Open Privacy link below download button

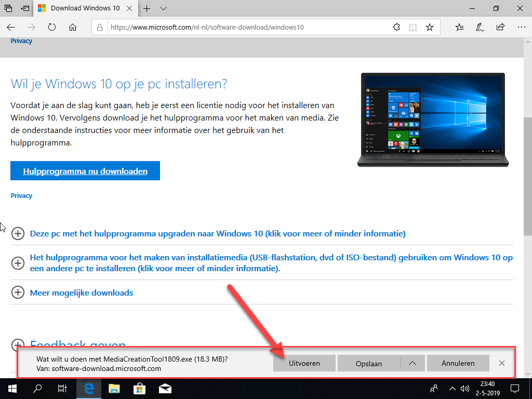pyautogui.click(x=21, y=195)
